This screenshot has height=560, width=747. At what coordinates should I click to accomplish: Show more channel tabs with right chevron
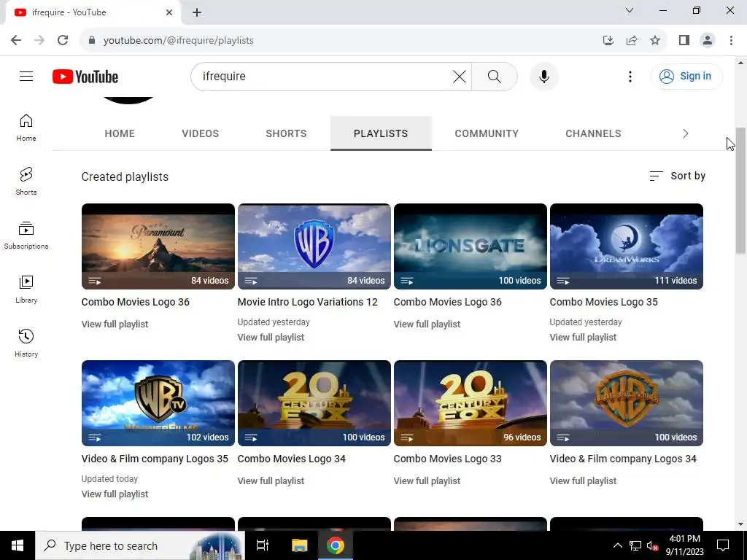click(x=686, y=134)
